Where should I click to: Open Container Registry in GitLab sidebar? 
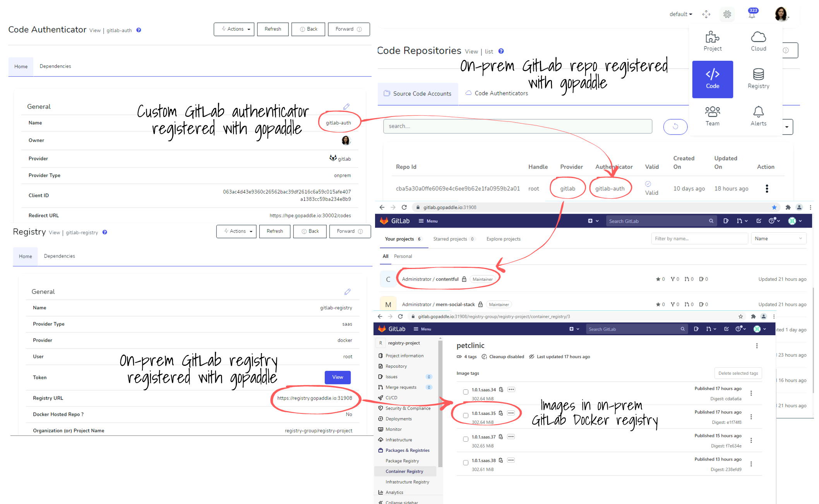click(x=405, y=471)
